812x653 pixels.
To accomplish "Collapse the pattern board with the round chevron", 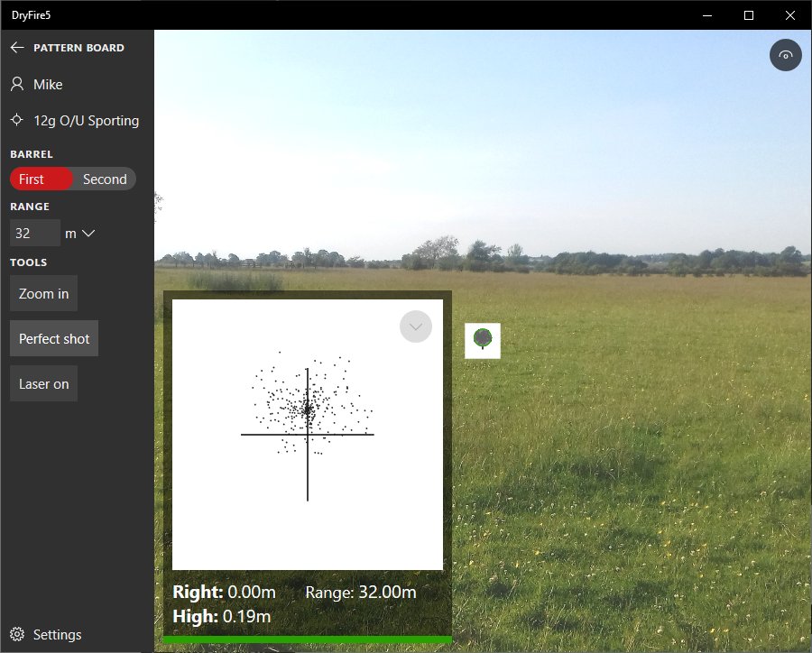I will (416, 326).
